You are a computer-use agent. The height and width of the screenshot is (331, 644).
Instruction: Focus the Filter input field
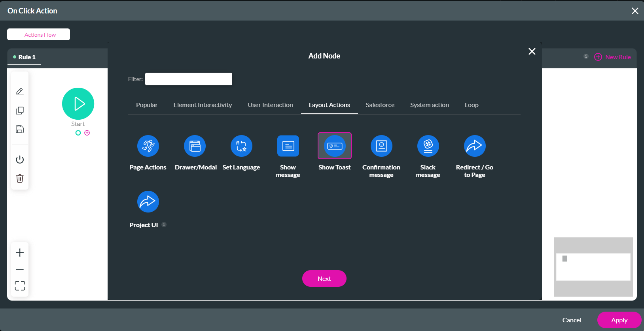tap(189, 79)
